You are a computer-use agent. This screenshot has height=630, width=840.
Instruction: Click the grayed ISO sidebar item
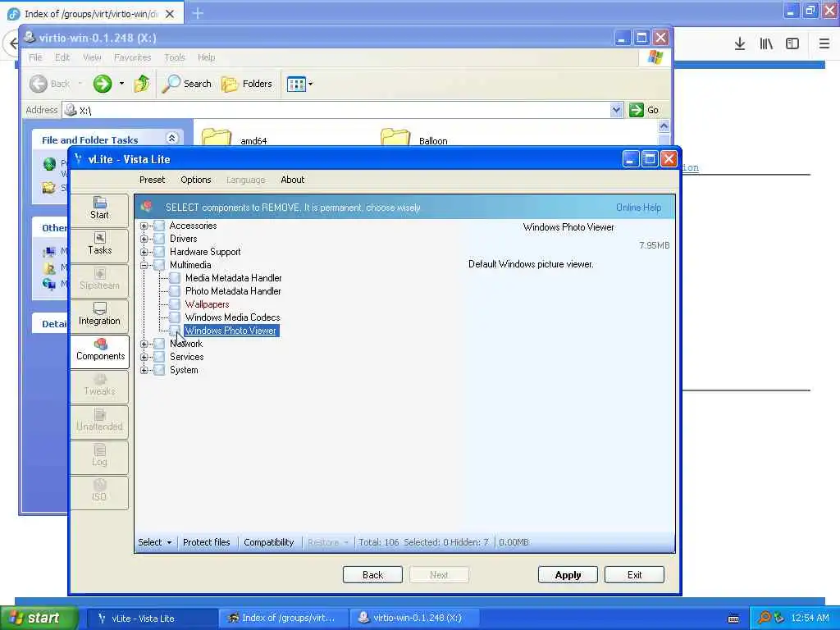tap(99, 491)
